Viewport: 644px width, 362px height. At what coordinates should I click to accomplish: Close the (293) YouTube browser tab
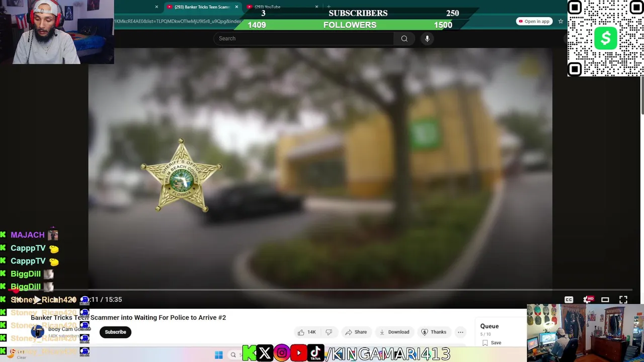coord(316,7)
